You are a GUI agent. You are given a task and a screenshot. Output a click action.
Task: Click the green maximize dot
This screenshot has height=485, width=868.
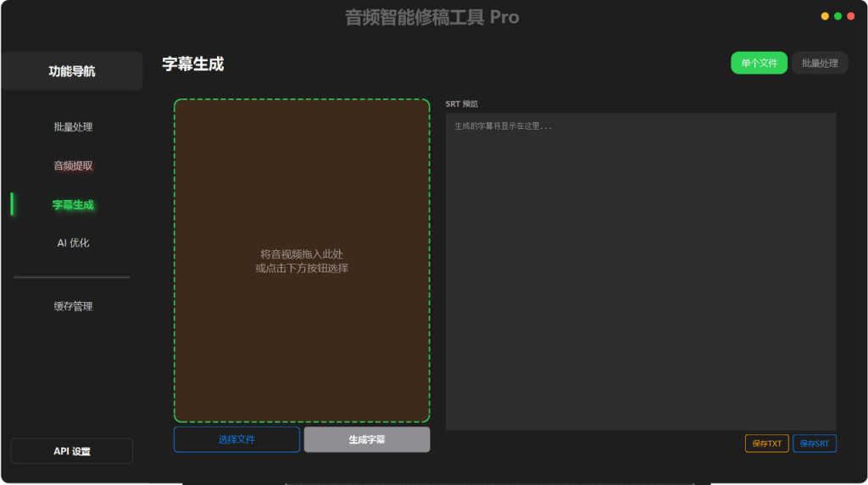[x=838, y=16]
